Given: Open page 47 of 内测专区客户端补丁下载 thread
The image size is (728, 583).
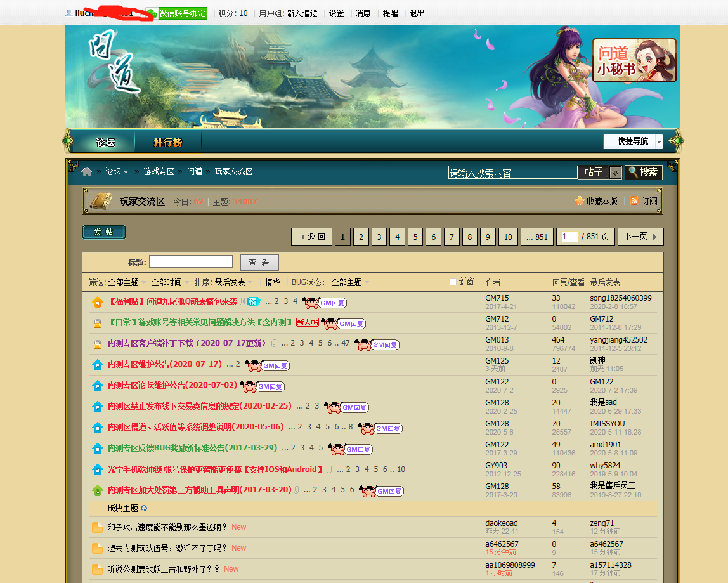Looking at the screenshot, I should 345,343.
